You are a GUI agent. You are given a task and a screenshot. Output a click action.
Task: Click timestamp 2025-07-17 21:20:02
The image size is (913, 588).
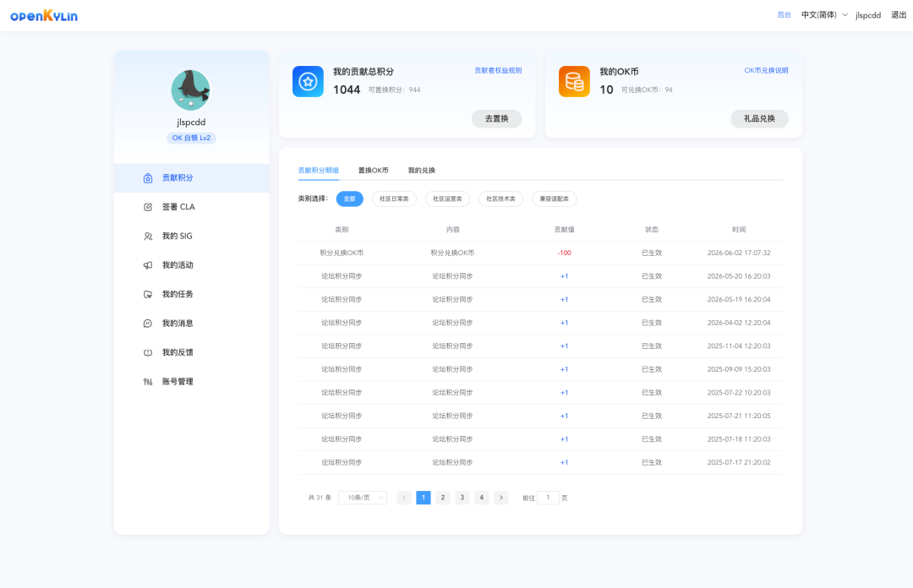tap(739, 463)
